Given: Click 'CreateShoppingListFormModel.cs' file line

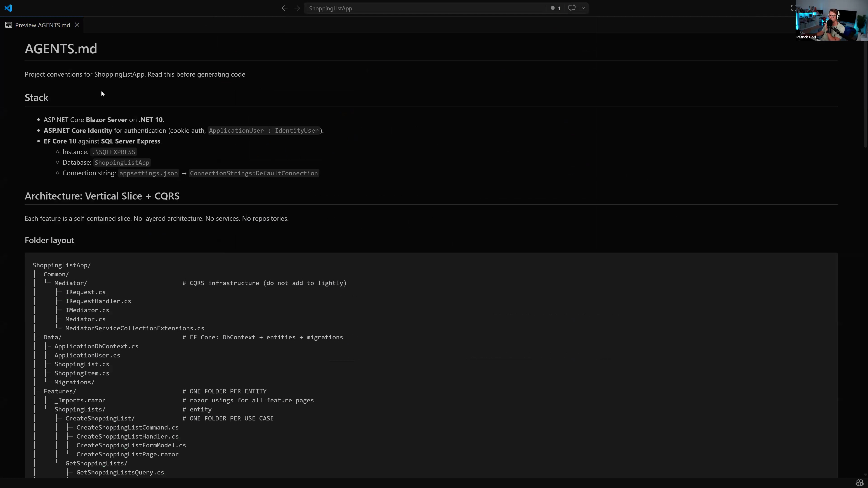Looking at the screenshot, I should click(x=131, y=445).
